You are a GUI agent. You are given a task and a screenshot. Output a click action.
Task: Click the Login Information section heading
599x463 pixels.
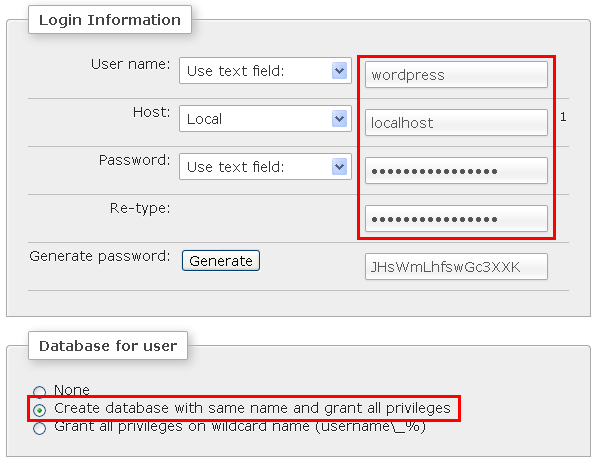(x=110, y=20)
